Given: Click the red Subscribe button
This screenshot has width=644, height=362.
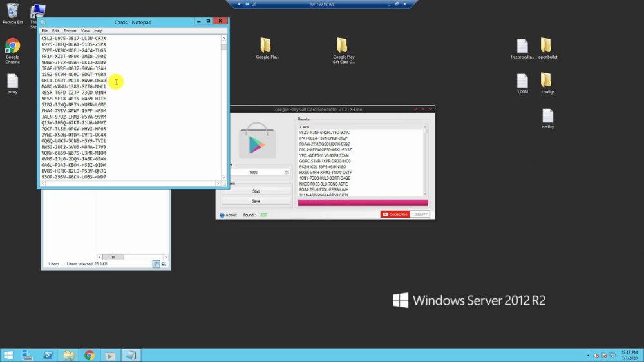Looking at the screenshot, I should tap(395, 214).
